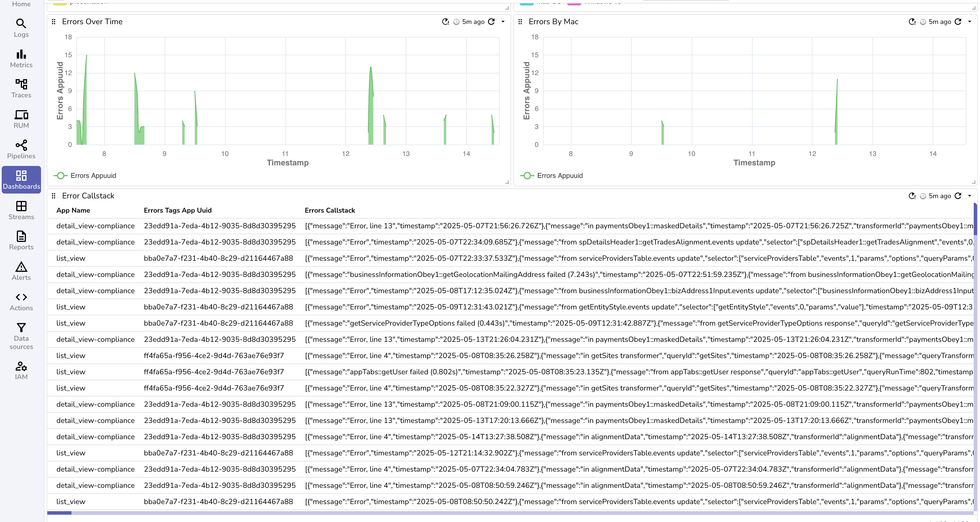The image size is (980, 522).
Task: Click the 5m ago time range on Error Callstack
Action: tap(940, 196)
